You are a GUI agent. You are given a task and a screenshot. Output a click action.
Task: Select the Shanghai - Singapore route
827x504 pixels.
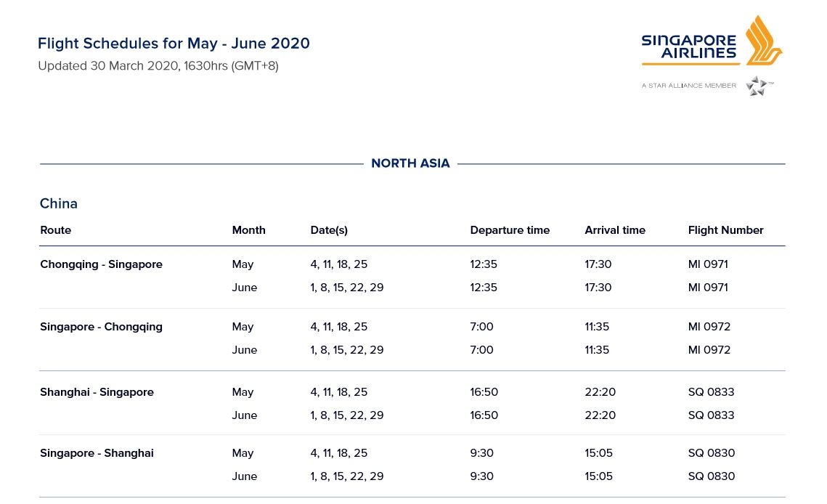[97, 392]
